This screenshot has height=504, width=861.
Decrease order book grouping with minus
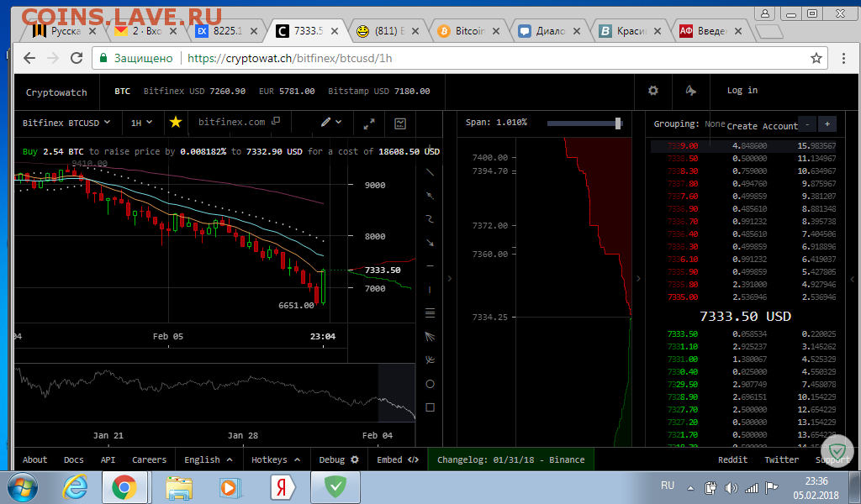pos(807,124)
